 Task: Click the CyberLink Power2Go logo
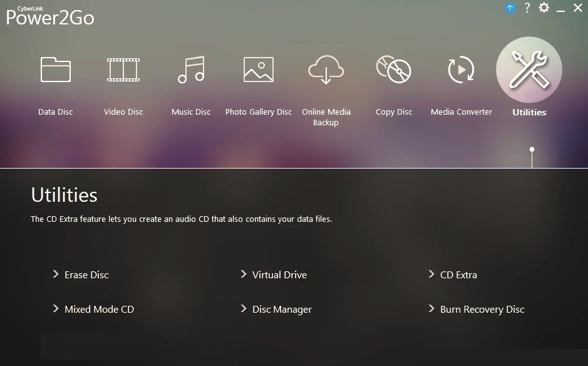[50, 16]
